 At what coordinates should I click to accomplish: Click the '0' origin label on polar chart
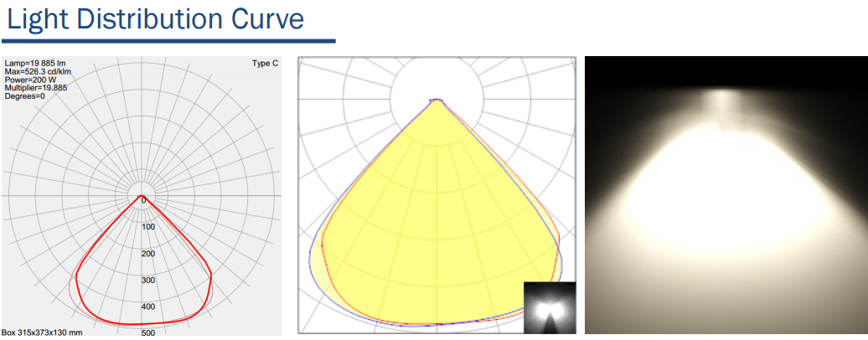click(x=143, y=200)
